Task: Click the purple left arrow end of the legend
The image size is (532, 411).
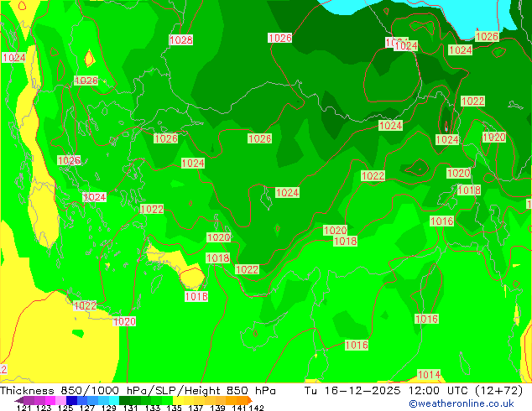Action: coord(18,400)
